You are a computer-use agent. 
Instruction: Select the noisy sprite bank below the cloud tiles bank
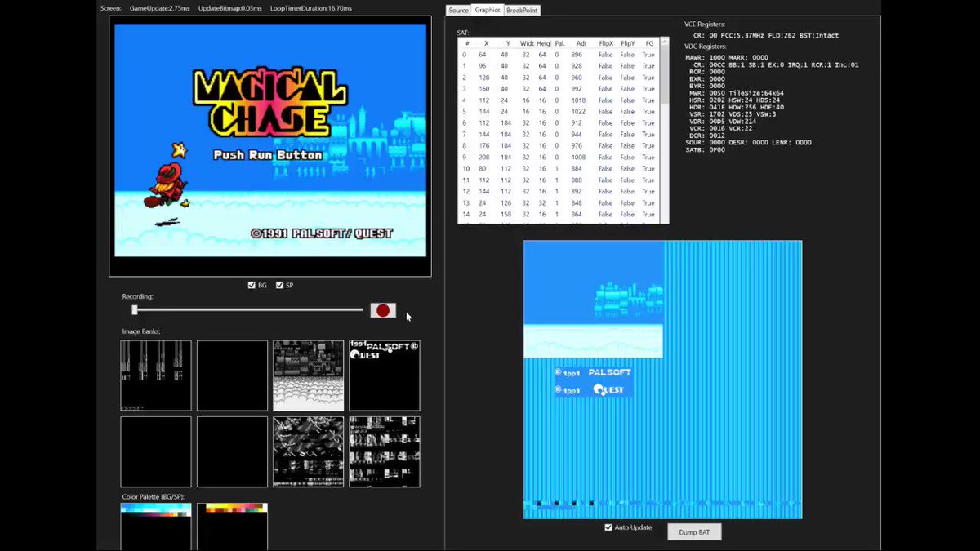[x=308, y=451]
